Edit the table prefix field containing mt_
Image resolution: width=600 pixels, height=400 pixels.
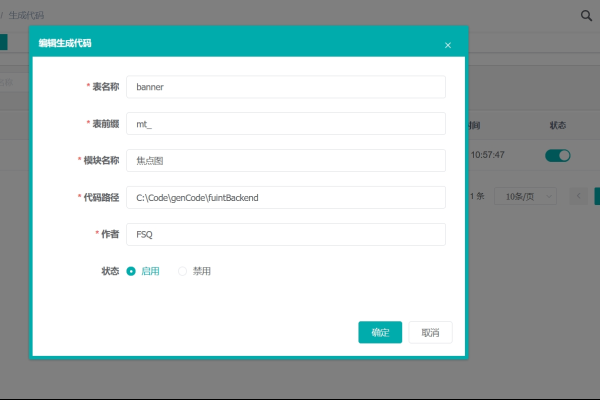pos(286,124)
